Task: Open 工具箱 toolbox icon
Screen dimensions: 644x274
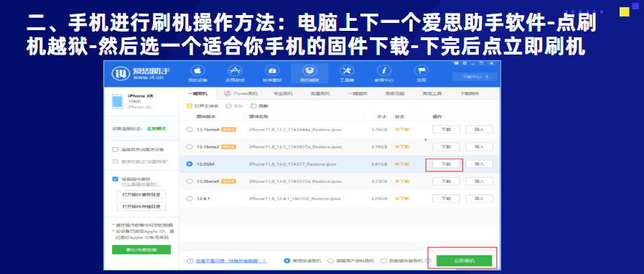Action: (347, 70)
